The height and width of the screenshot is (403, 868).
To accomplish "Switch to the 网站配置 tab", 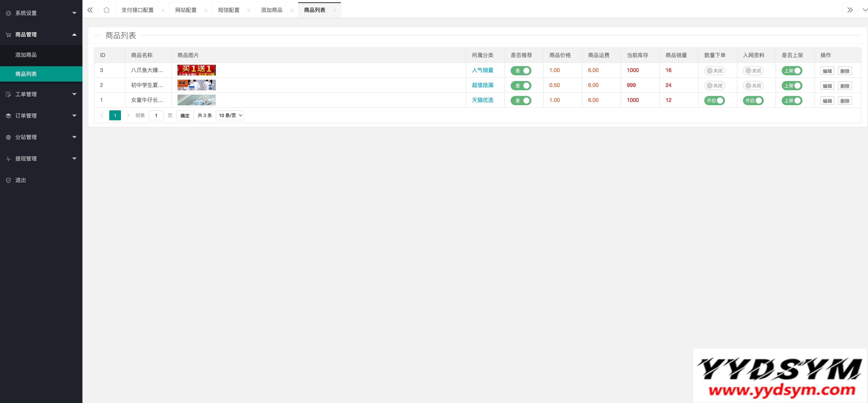I will pos(186,10).
